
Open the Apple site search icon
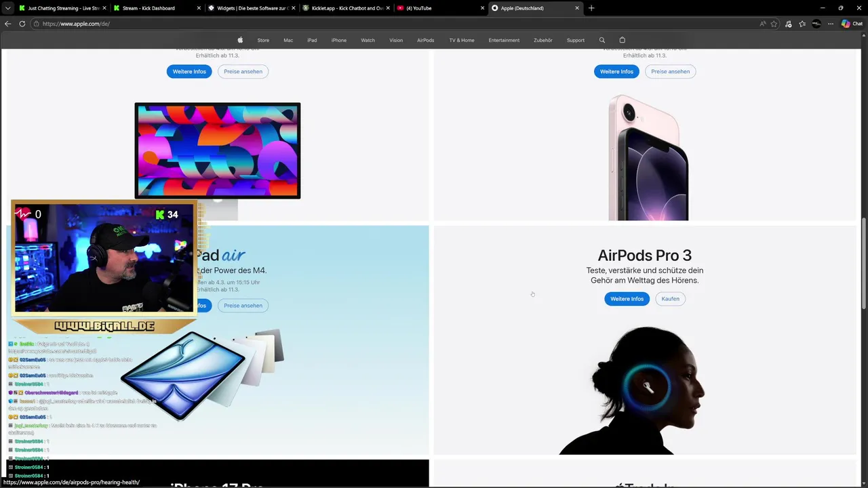click(x=601, y=40)
